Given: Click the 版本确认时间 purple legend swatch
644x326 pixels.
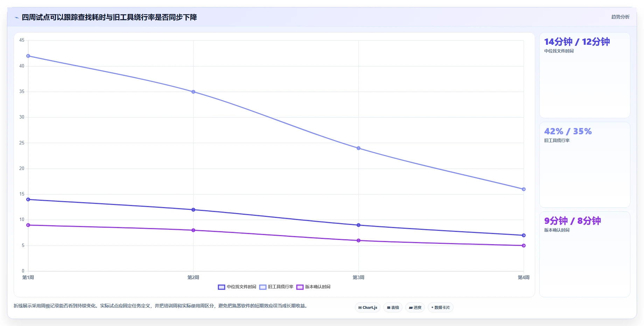Looking at the screenshot, I should coord(300,287).
